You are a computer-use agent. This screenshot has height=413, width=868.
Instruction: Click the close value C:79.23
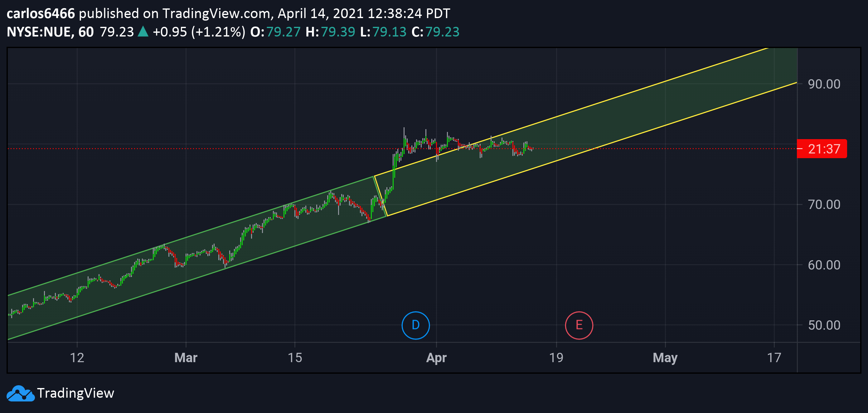click(x=435, y=32)
